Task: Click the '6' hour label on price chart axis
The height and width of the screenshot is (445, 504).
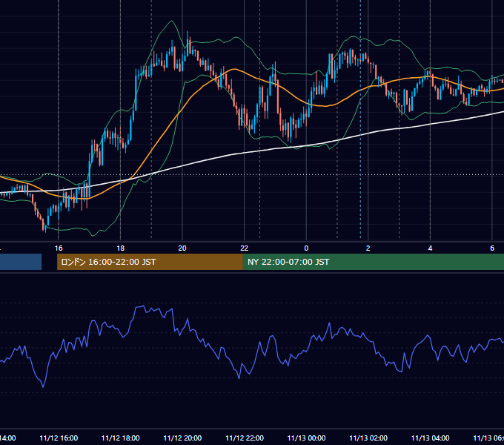Action: click(x=492, y=248)
